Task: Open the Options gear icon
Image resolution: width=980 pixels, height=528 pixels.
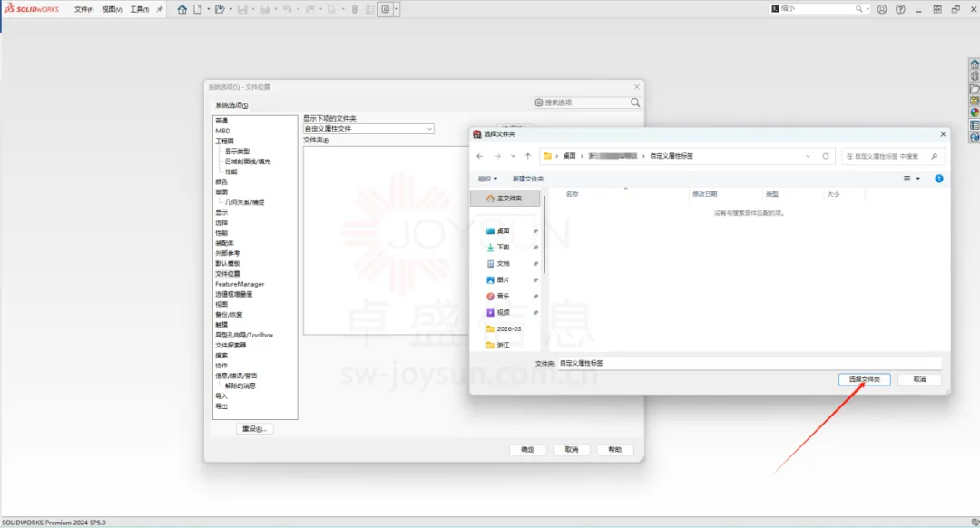Action: (x=386, y=9)
